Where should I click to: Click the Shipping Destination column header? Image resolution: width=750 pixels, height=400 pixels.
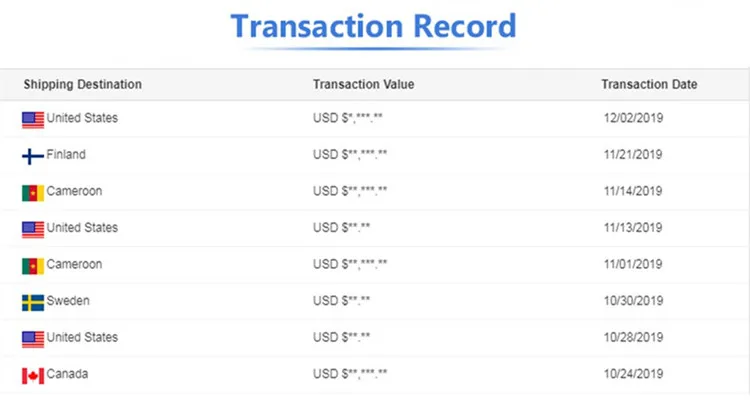click(82, 84)
